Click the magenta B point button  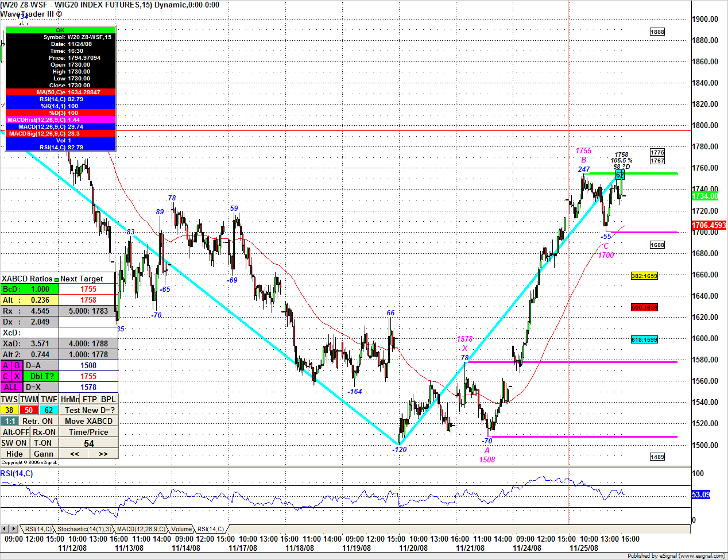click(x=17, y=365)
